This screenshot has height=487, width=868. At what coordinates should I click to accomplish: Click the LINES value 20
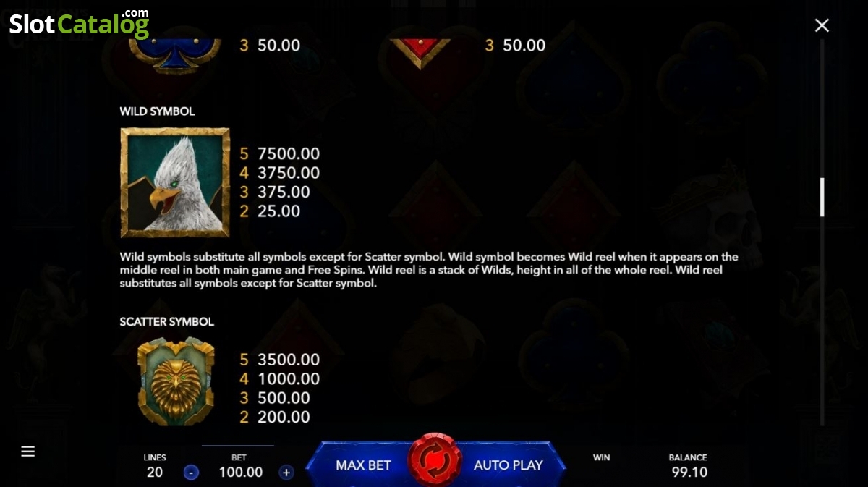tap(155, 473)
